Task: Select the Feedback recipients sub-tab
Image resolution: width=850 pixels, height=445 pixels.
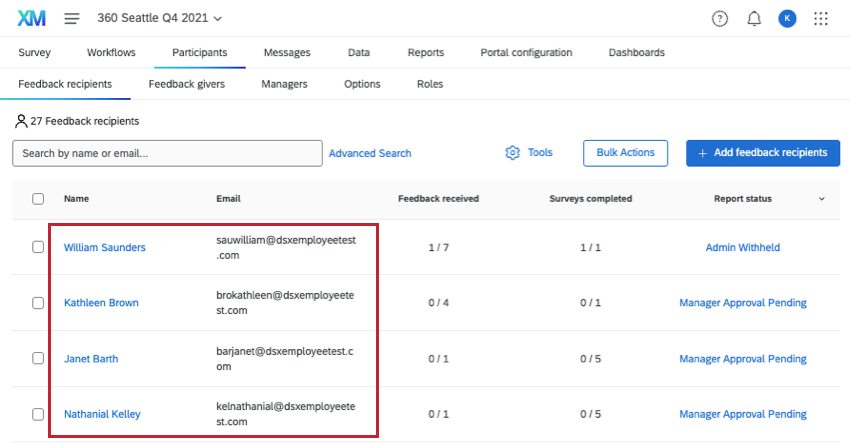Action: click(65, 84)
